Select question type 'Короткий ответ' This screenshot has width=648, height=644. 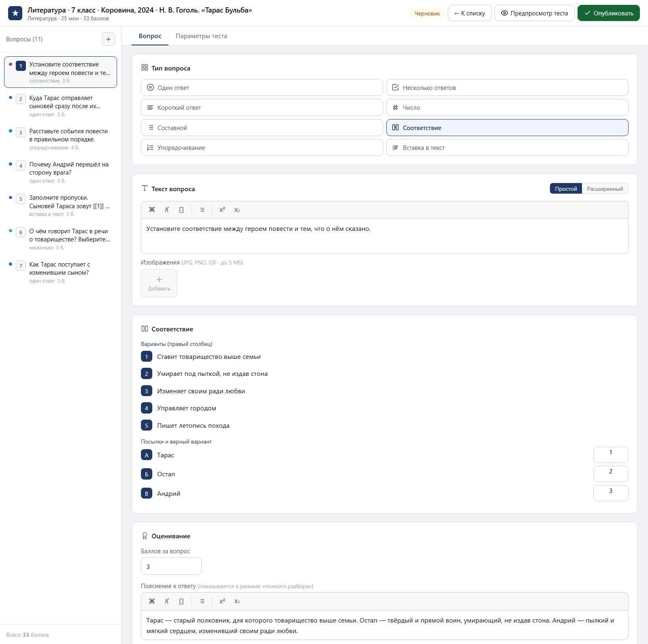[x=262, y=107]
